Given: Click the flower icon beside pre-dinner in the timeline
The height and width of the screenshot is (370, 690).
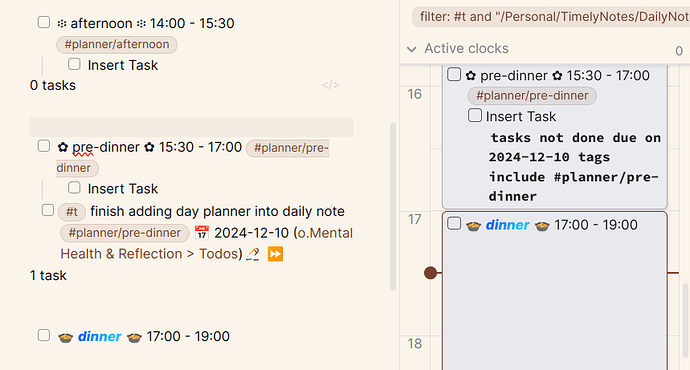Looking at the screenshot, I should point(470,76).
